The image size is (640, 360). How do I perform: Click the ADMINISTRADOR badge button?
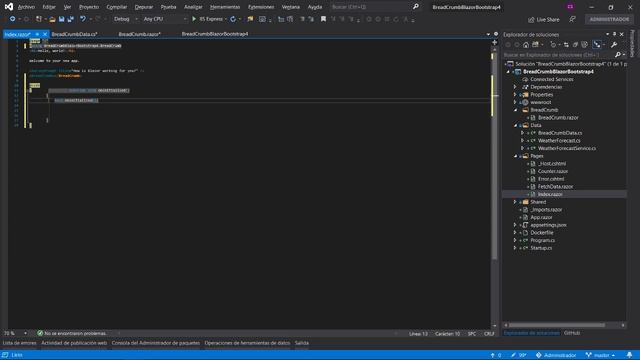coord(609,19)
